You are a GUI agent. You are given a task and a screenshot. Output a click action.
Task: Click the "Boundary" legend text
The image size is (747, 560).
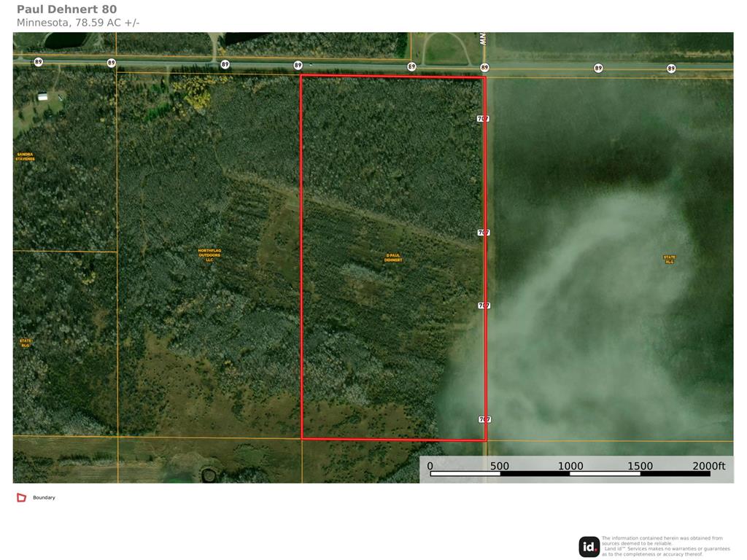coord(44,497)
